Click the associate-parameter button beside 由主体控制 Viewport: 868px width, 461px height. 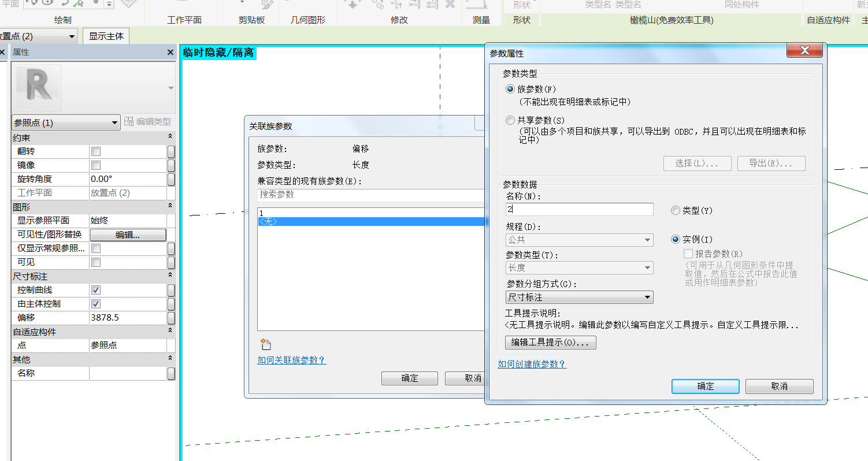tap(171, 304)
